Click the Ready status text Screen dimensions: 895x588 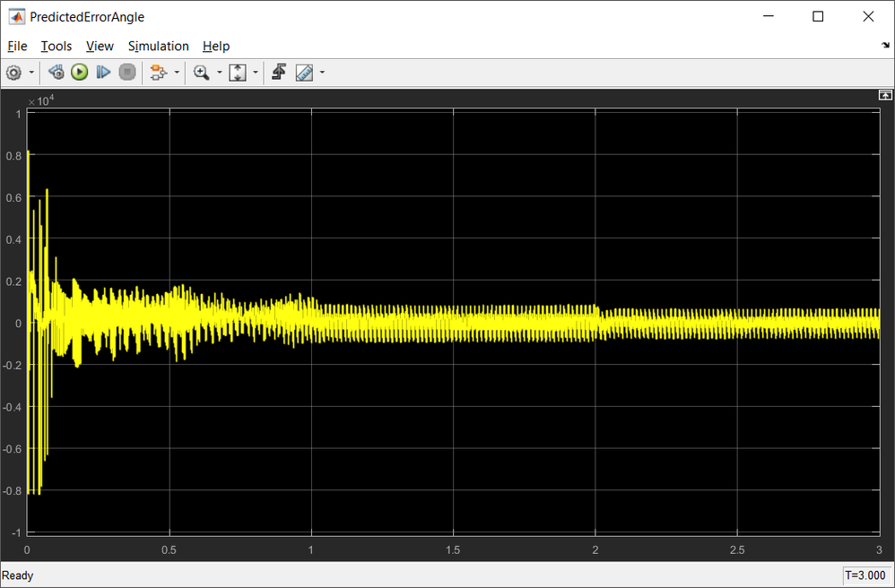tap(18, 575)
